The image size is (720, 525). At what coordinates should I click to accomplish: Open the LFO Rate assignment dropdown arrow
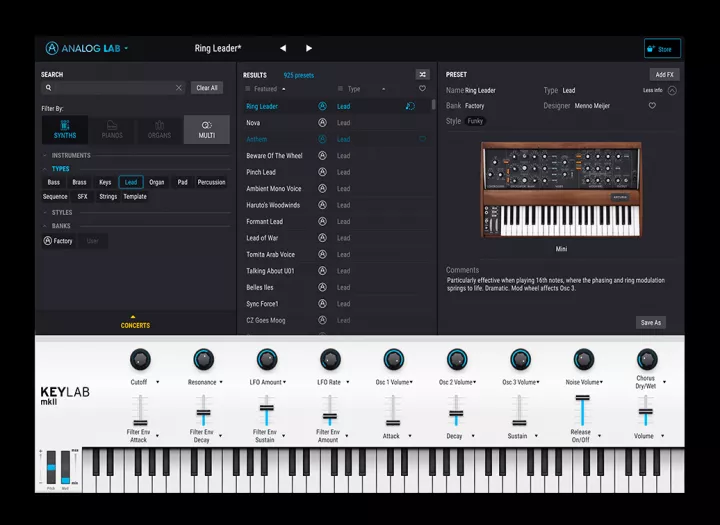coord(348,382)
